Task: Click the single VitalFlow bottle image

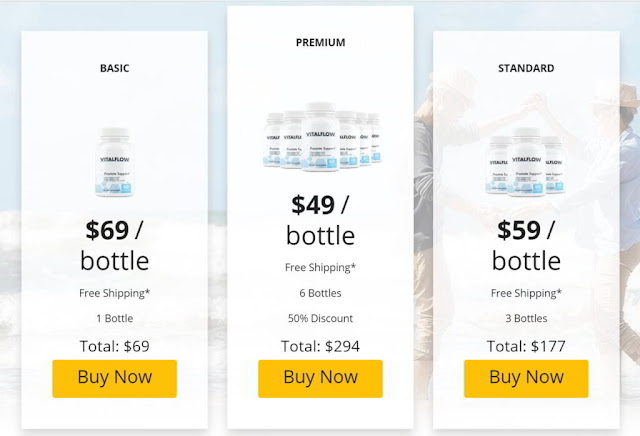Action: (115, 162)
